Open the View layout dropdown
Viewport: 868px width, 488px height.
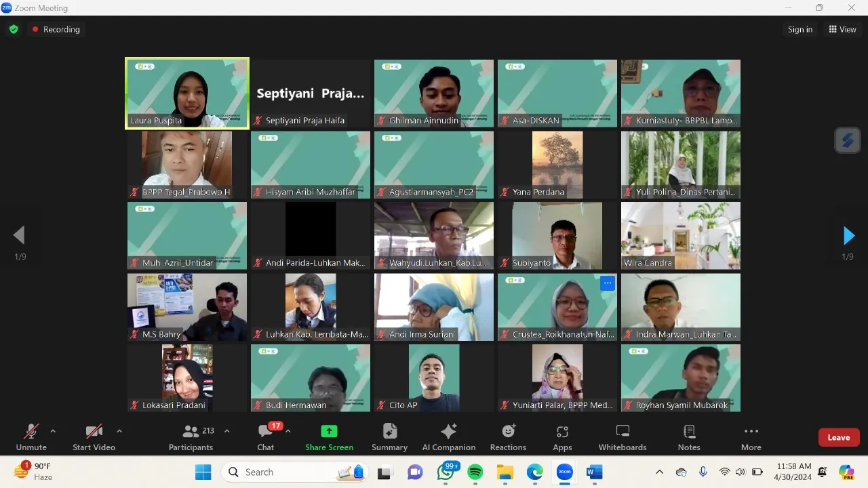(842, 30)
